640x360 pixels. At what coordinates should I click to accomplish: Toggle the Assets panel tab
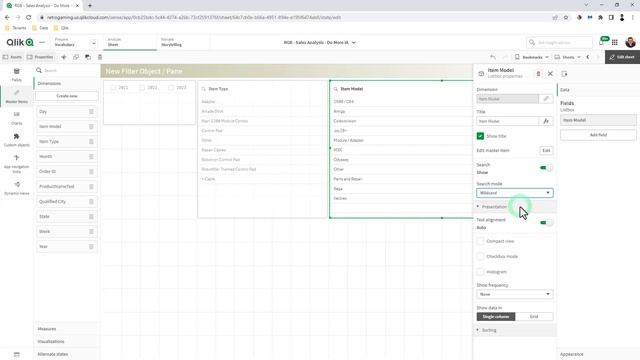tap(13, 57)
